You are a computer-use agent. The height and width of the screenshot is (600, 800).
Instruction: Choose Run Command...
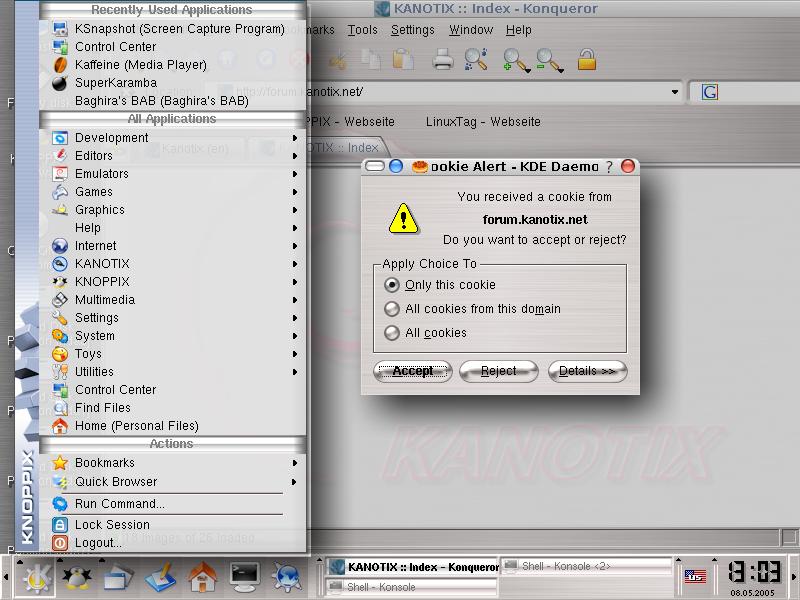click(173, 504)
